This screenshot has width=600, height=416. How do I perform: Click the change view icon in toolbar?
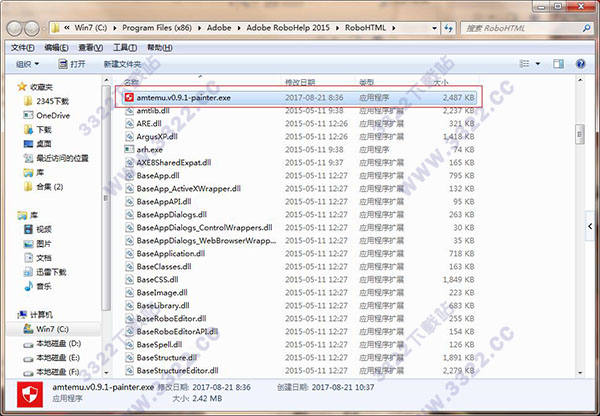[524, 64]
